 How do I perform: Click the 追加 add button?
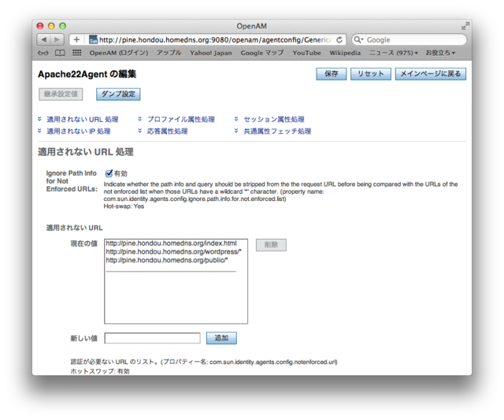221,338
